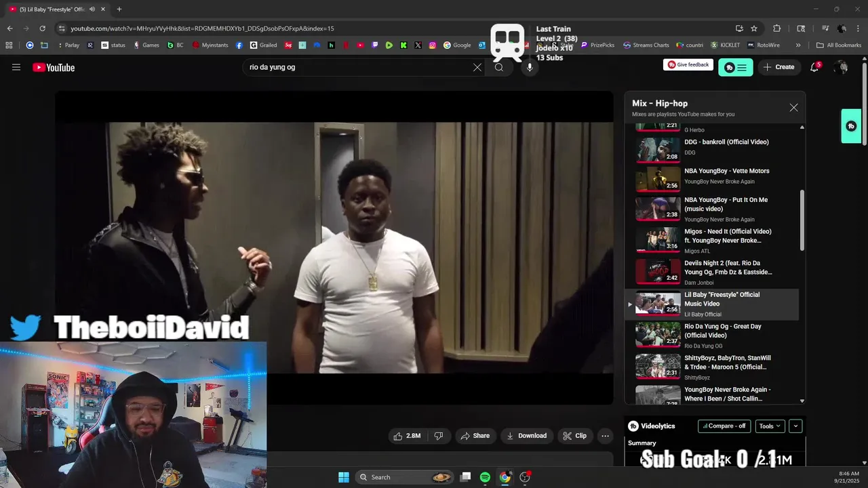Open the TubeBuddy side tab on right edge
Image resolution: width=868 pixels, height=488 pixels.
coord(851,126)
